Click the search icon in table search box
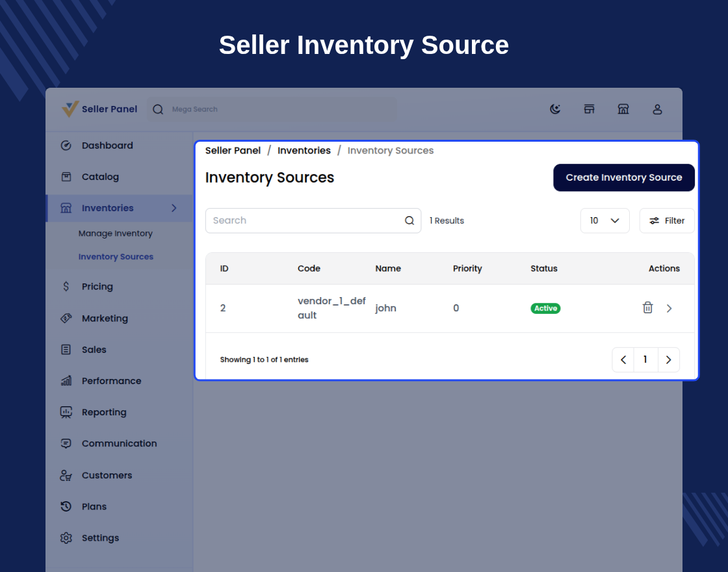The image size is (728, 572). coord(409,220)
